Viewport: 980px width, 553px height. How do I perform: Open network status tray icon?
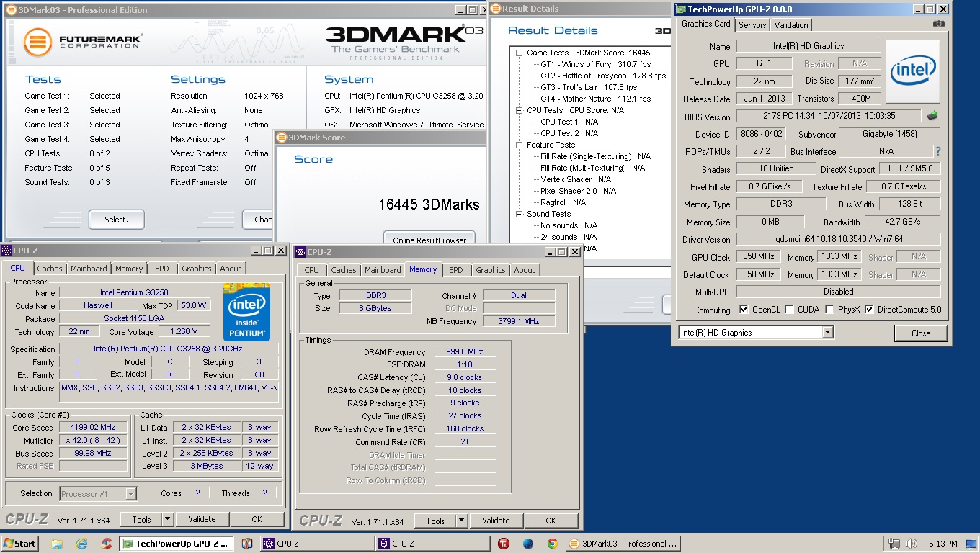894,544
